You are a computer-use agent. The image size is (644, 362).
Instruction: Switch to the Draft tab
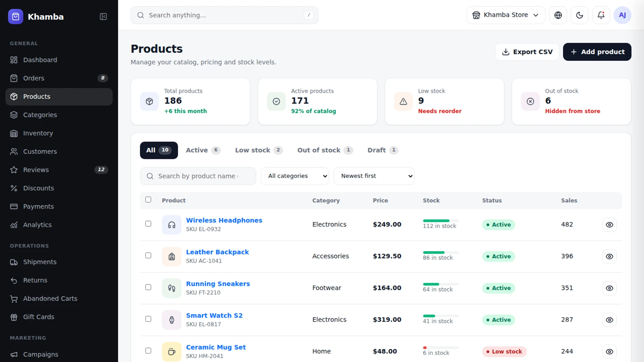pos(382,150)
